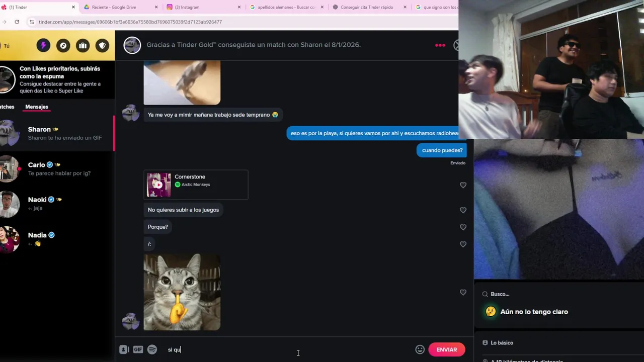Open the Explore compass icon
Image resolution: width=644 pixels, height=362 pixels.
63,45
